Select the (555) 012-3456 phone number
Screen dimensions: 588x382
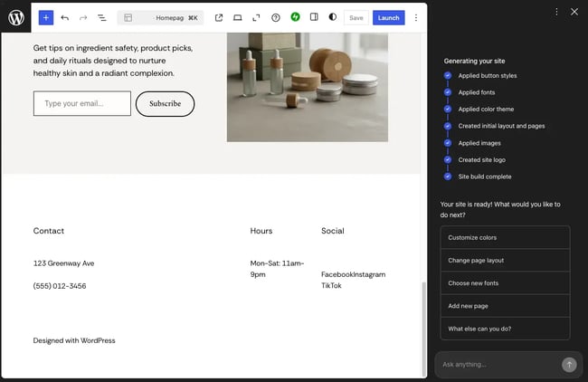[x=60, y=286]
